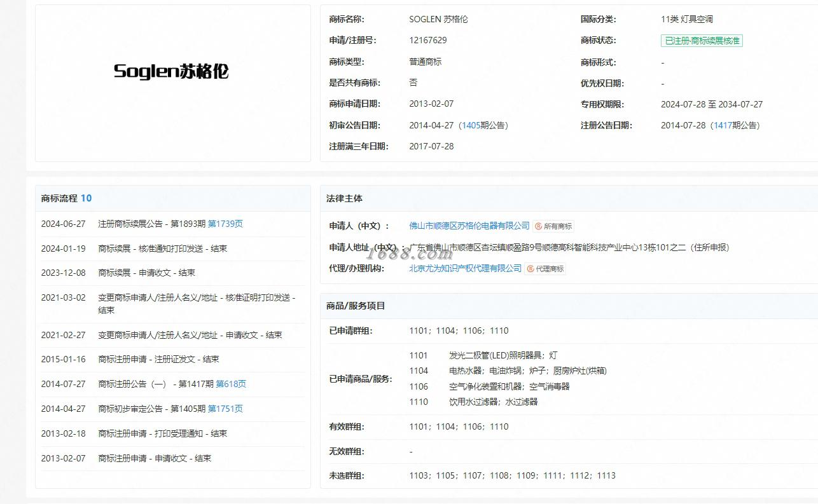Image resolution: width=818 pixels, height=504 pixels.
Task: Select the 2023-12-08 商标续展 申请收文 row
Action: [172, 273]
